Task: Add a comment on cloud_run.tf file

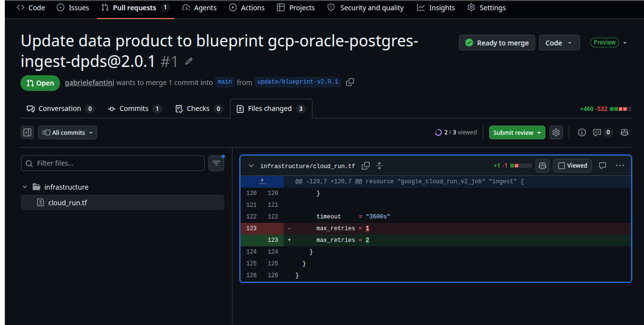Action: point(602,166)
